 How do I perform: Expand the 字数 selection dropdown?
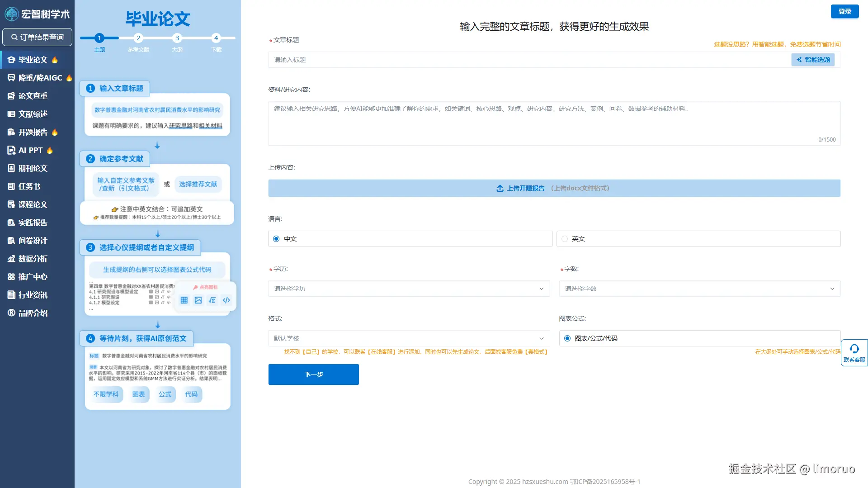[x=699, y=288]
